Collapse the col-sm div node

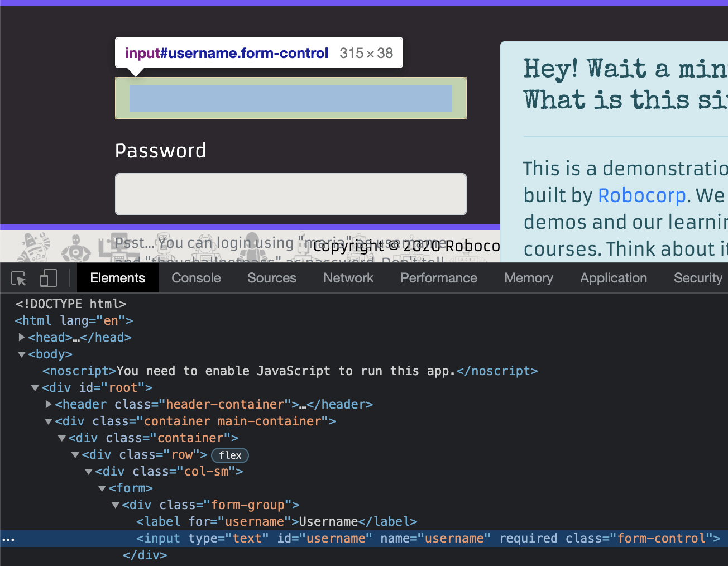88,471
